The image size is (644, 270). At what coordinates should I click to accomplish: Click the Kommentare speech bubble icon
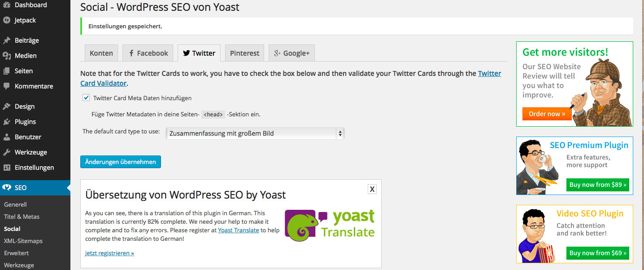pyautogui.click(x=7, y=86)
